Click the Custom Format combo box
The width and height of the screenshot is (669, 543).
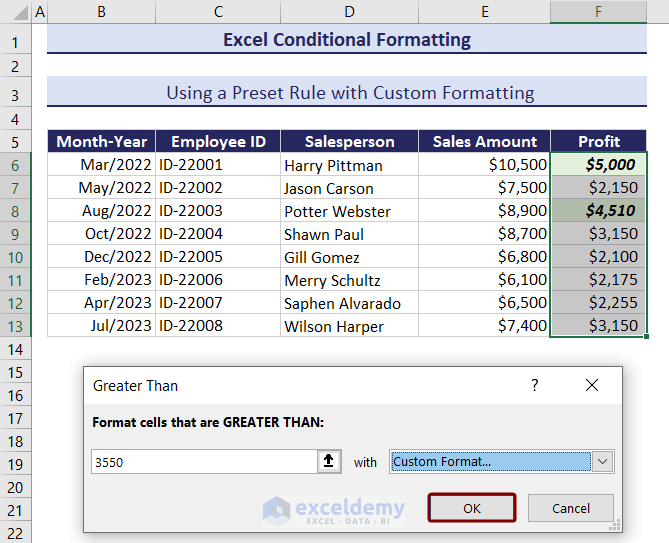point(490,462)
